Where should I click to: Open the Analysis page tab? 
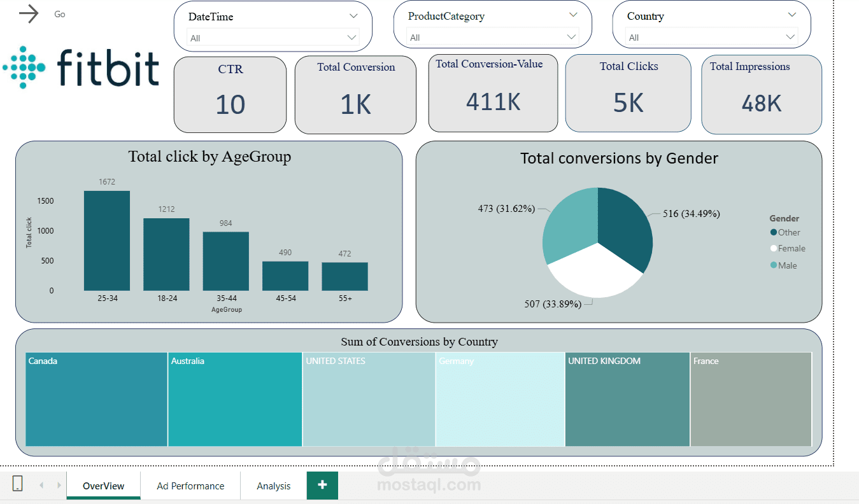click(x=274, y=486)
